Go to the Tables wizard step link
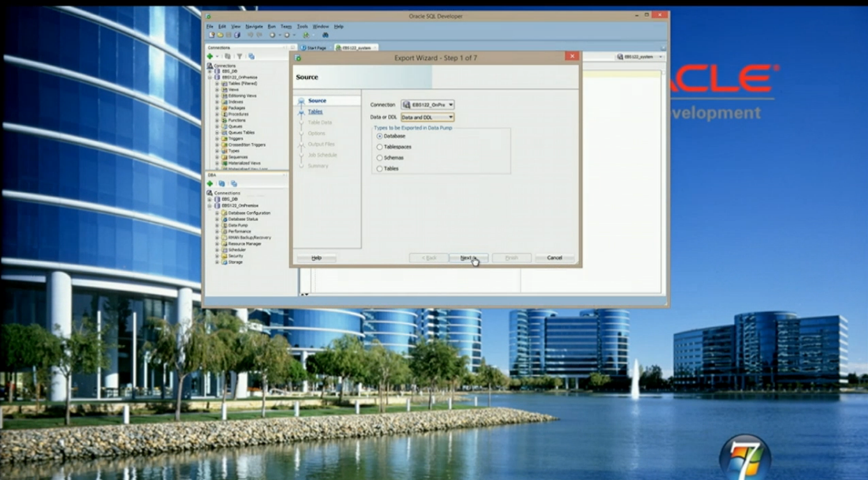This screenshot has height=480, width=868. coord(315,112)
